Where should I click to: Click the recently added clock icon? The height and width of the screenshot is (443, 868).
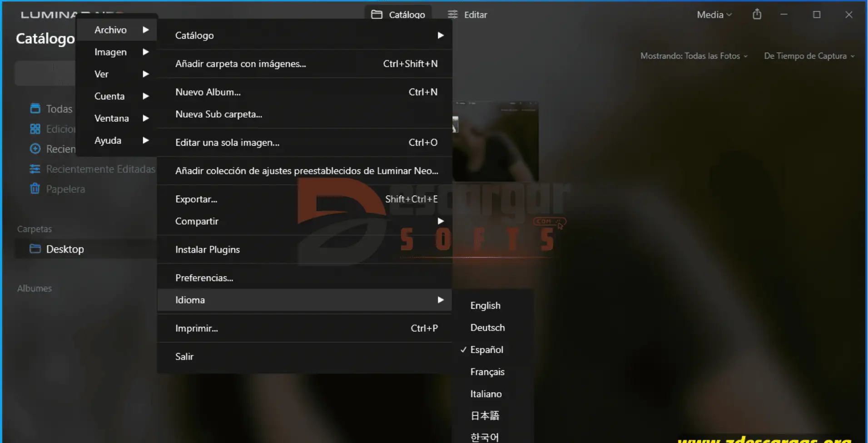(35, 148)
